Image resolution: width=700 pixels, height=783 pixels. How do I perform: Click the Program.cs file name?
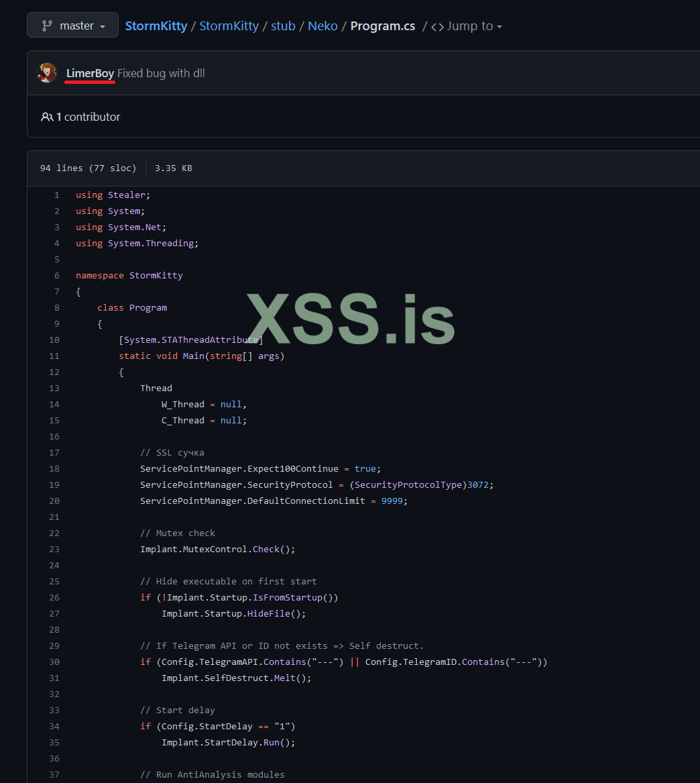[383, 26]
